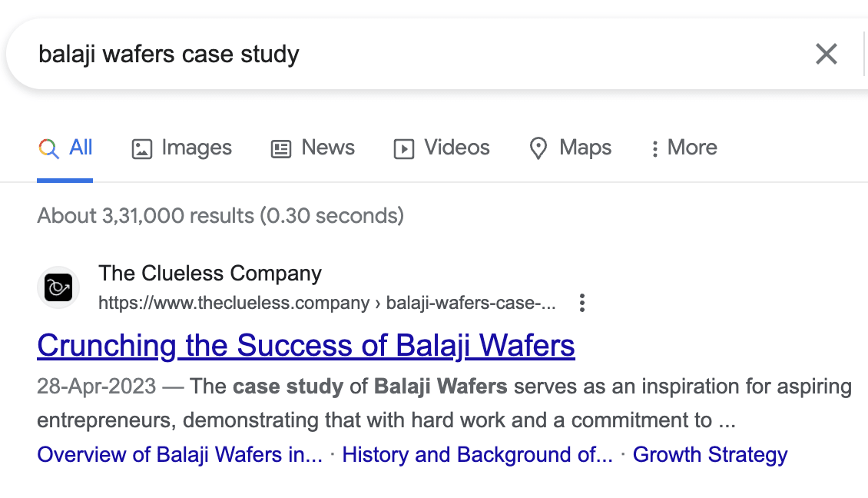
Task: Click the location pin icon for Maps
Action: coord(538,148)
